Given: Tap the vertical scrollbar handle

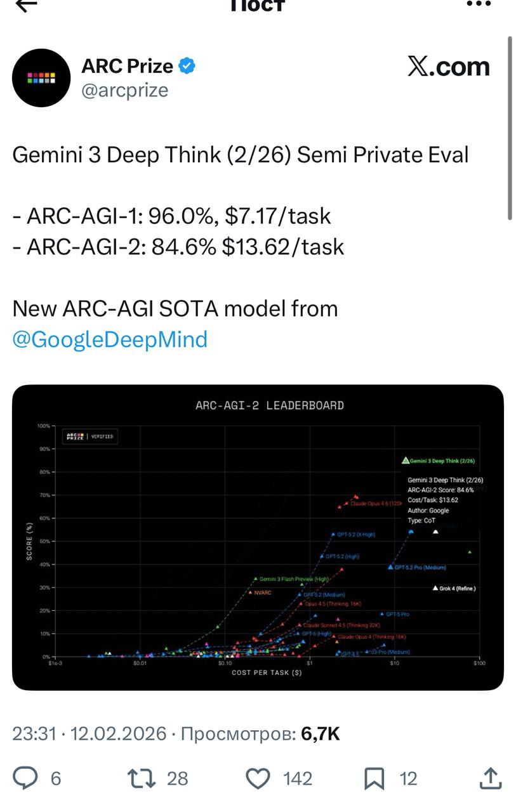Looking at the screenshot, I should click(x=510, y=128).
